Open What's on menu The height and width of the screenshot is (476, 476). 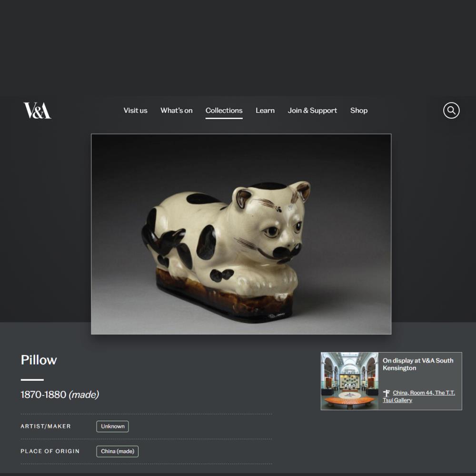point(177,111)
